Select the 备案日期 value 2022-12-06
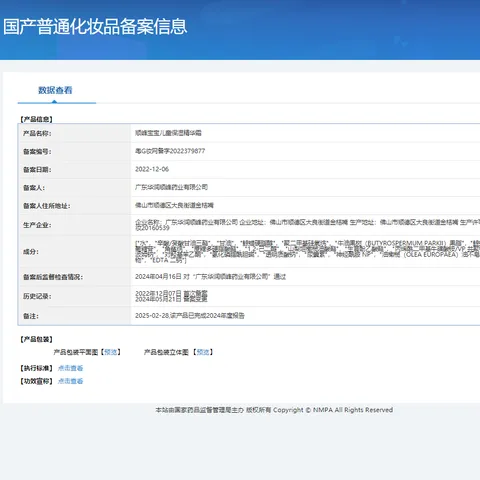 pyautogui.click(x=152, y=169)
